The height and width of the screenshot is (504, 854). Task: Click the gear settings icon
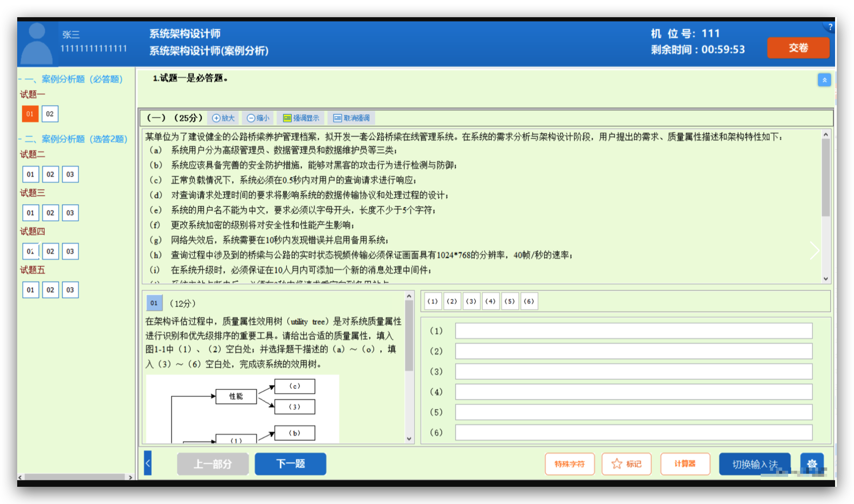coord(811,464)
